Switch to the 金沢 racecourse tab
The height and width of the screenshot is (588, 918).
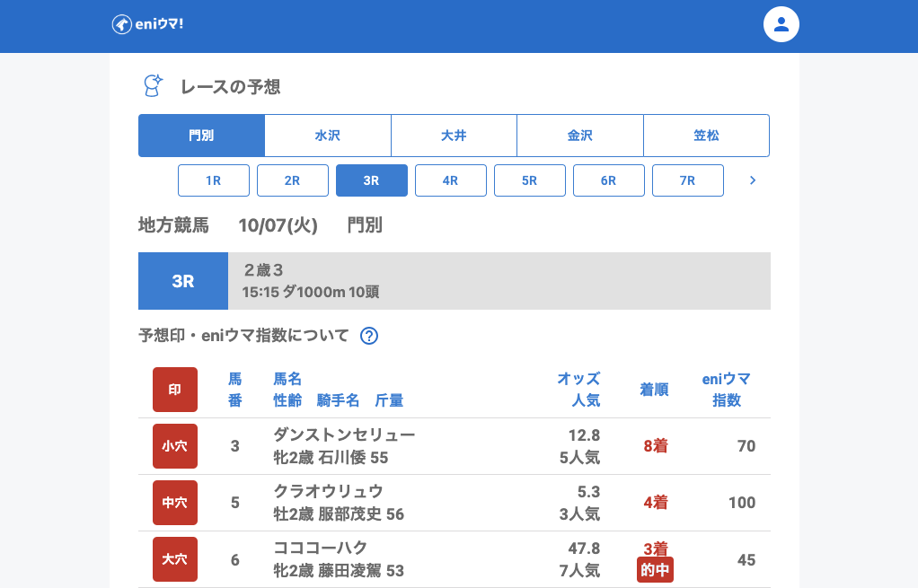(x=579, y=136)
